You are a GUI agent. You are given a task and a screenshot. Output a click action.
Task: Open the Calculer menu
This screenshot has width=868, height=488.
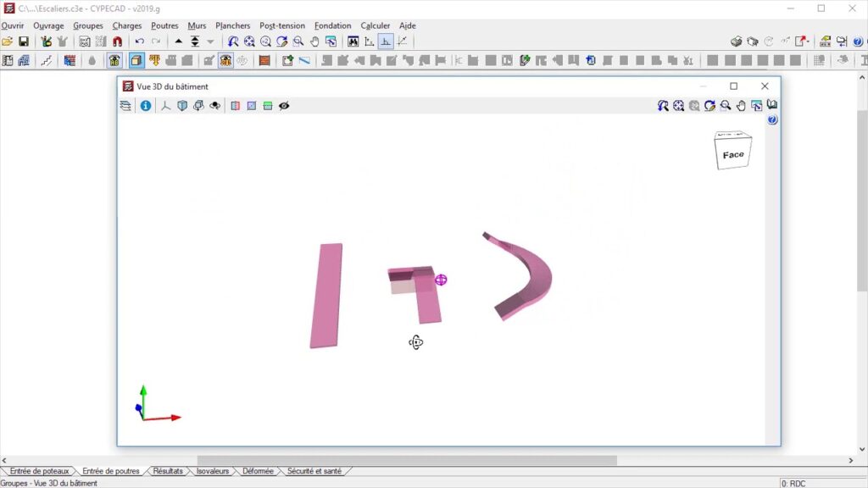[376, 25]
